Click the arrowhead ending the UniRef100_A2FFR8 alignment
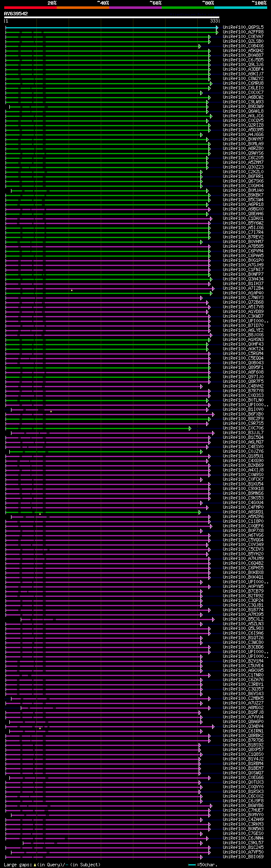Screen dimensions: 271x868 [217, 32]
